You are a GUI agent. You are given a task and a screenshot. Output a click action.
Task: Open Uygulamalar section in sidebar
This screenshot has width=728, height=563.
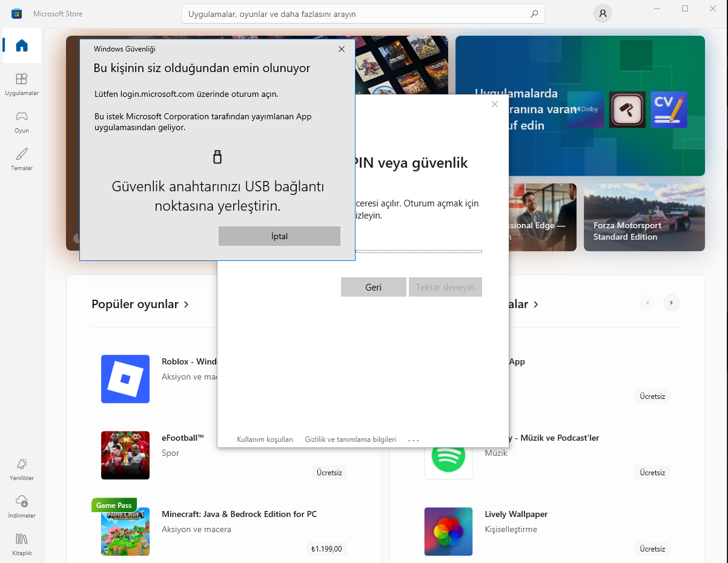pyautogui.click(x=22, y=84)
